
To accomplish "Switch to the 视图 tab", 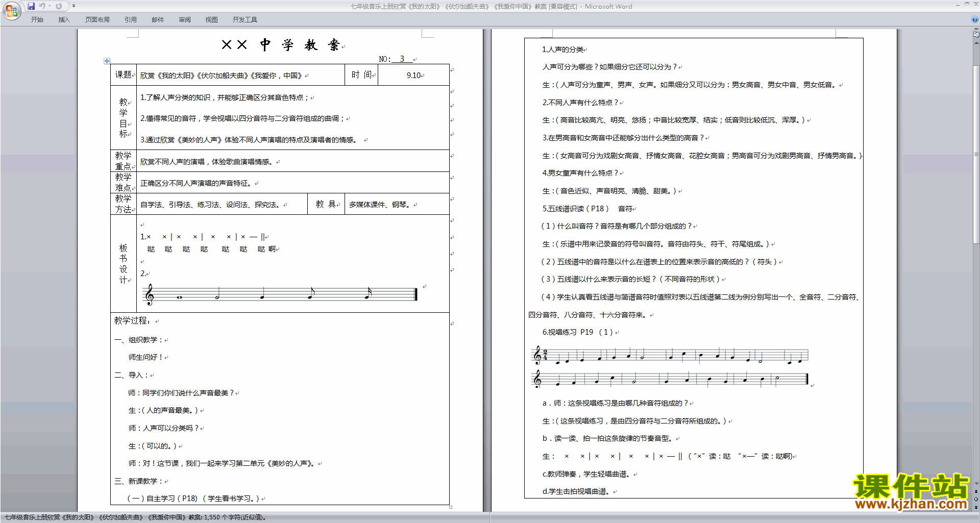I will pyautogui.click(x=212, y=19).
